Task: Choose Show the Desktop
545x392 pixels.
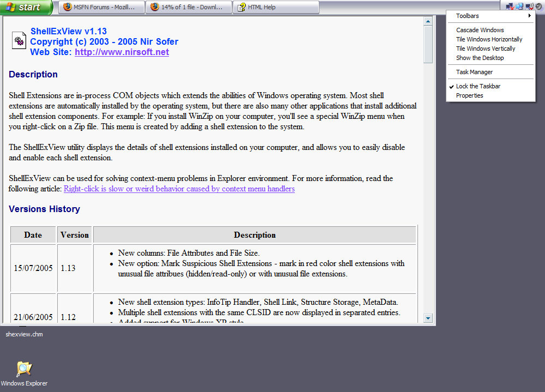Action: (x=491, y=58)
